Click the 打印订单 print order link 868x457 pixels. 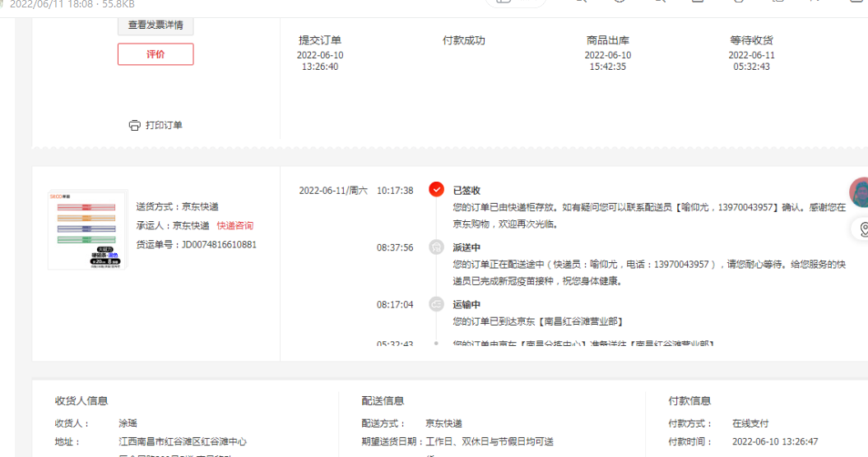click(x=164, y=125)
